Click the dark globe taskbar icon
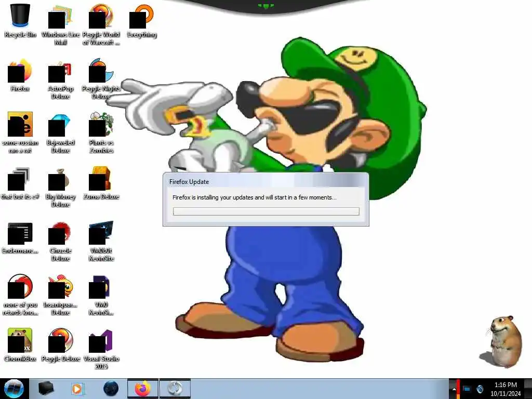 click(x=111, y=389)
